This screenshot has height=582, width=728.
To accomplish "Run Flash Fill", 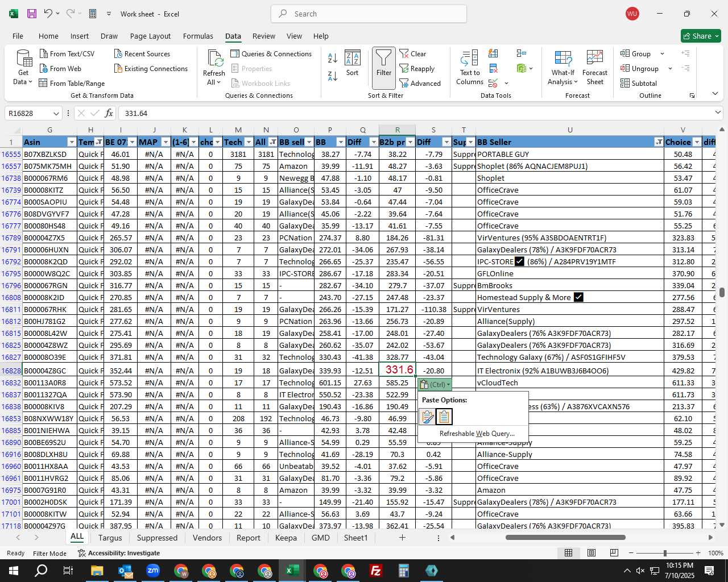I will [x=494, y=53].
